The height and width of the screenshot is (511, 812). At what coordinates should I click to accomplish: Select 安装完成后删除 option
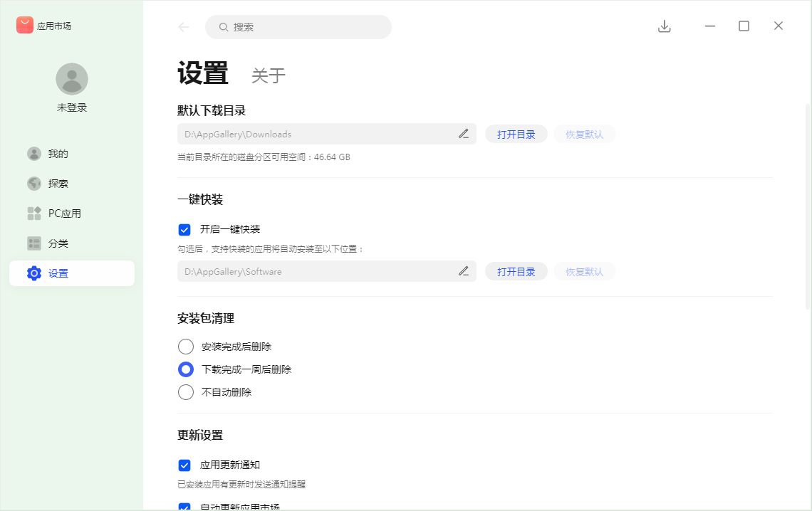186,347
